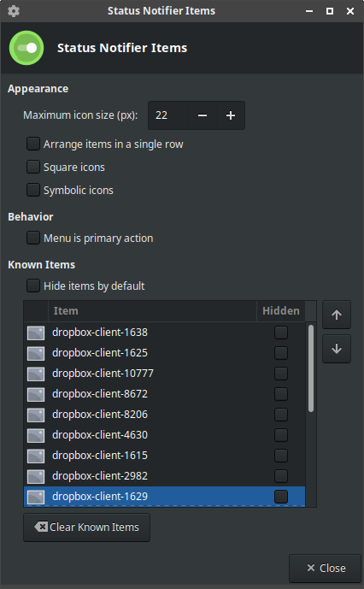
Task: Click the icon of dropbox-client-2982
Action: click(x=36, y=476)
